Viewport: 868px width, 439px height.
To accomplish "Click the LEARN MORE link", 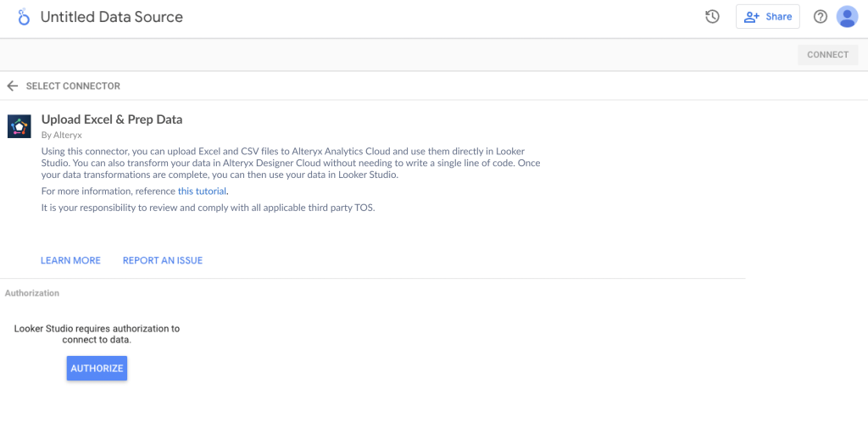I will [x=70, y=260].
